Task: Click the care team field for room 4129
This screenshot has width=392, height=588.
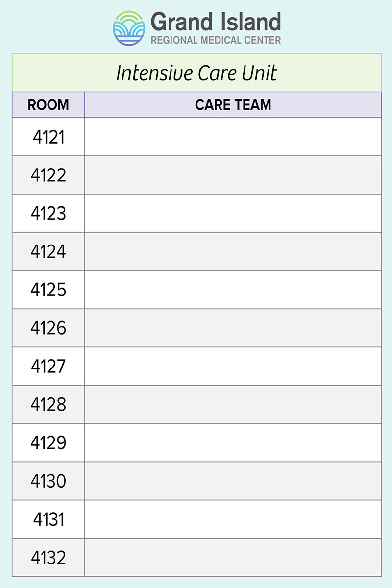Action: point(233,442)
